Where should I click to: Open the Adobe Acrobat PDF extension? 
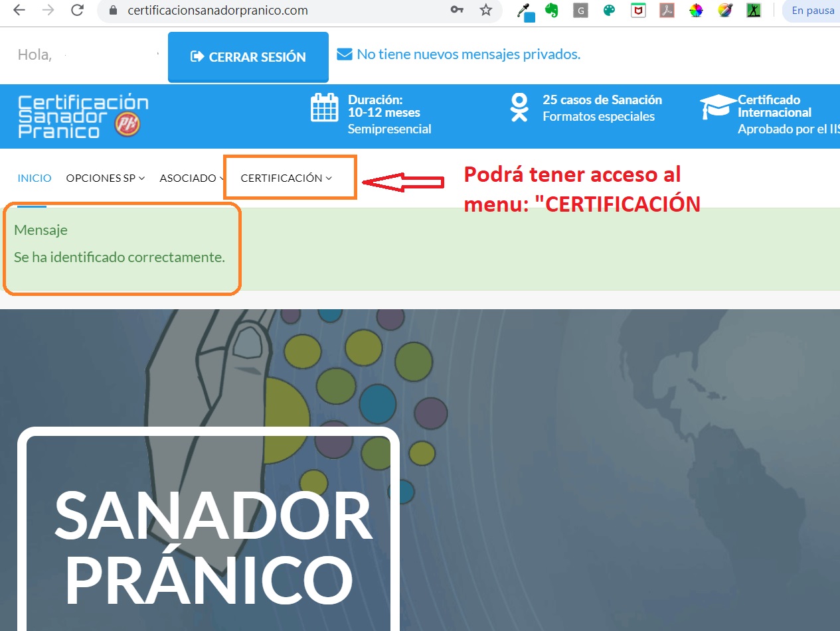tap(667, 11)
